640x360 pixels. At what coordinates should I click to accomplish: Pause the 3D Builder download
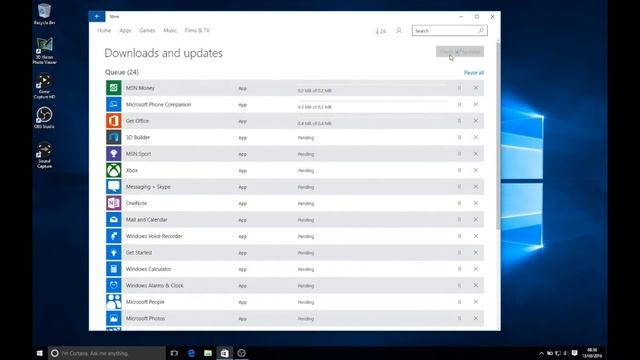click(x=459, y=137)
